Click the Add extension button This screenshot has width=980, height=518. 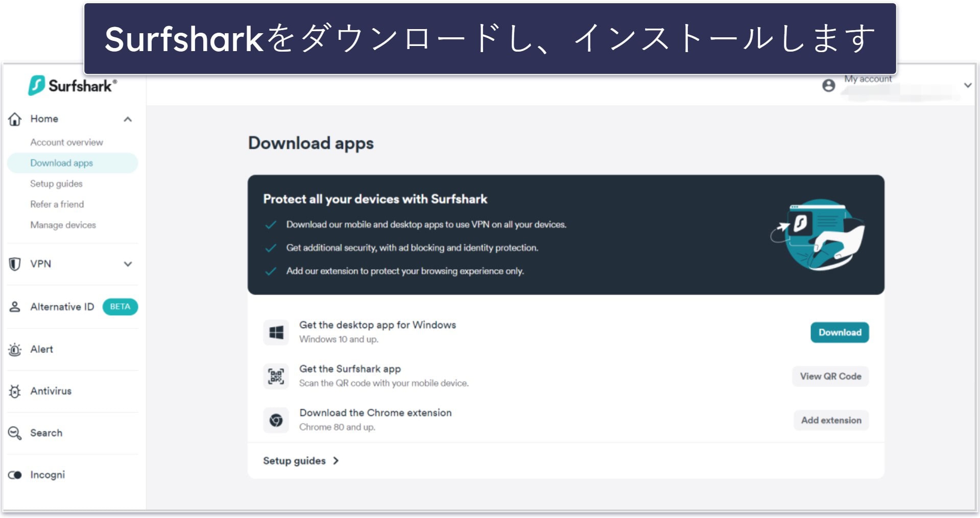tap(831, 420)
